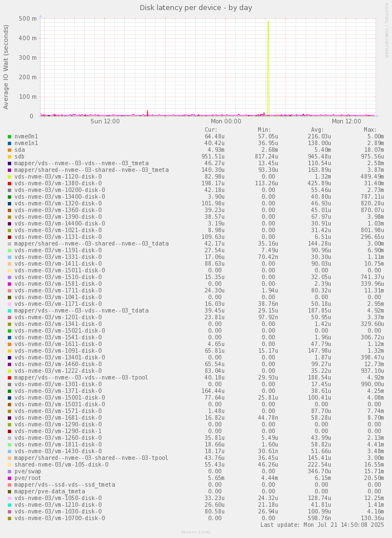This screenshot has width=392, height=538.
Task: Click the '300 m' y-axis label
Action: (28, 57)
